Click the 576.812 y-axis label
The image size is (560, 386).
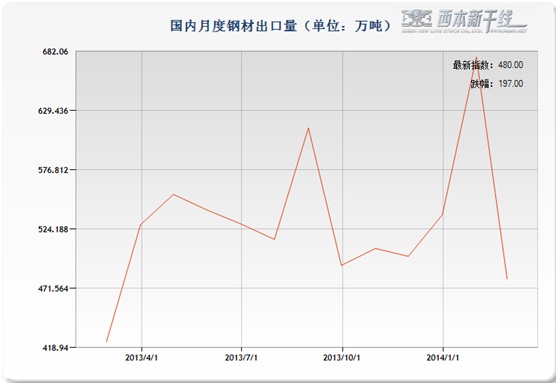click(53, 170)
